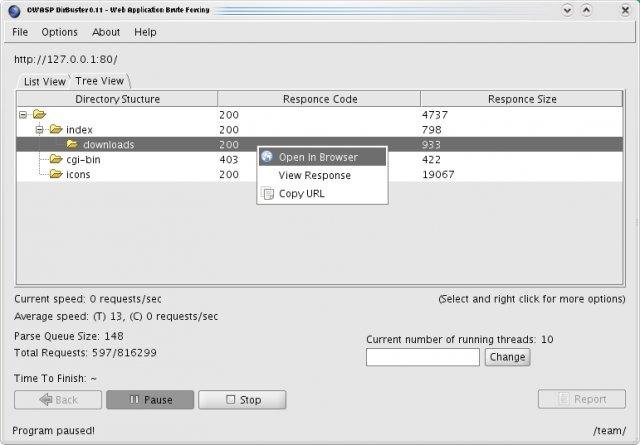Click the window roll-down arrow button
Image resolution: width=640 pixels, height=445 pixels.
(567, 10)
